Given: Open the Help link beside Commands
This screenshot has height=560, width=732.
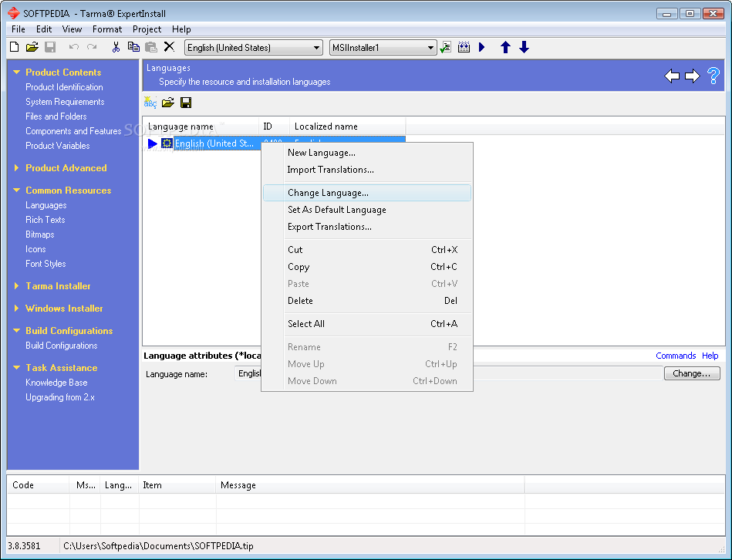Looking at the screenshot, I should [x=710, y=356].
